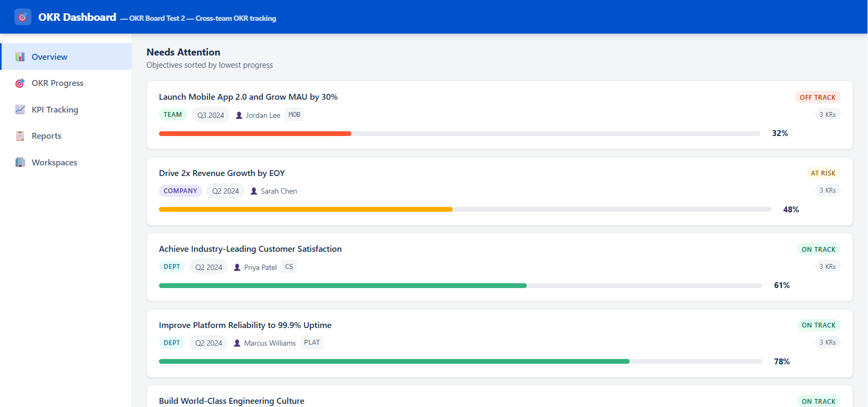The height and width of the screenshot is (407, 868).
Task: Click owner name Jordan Lee
Action: [x=263, y=115]
